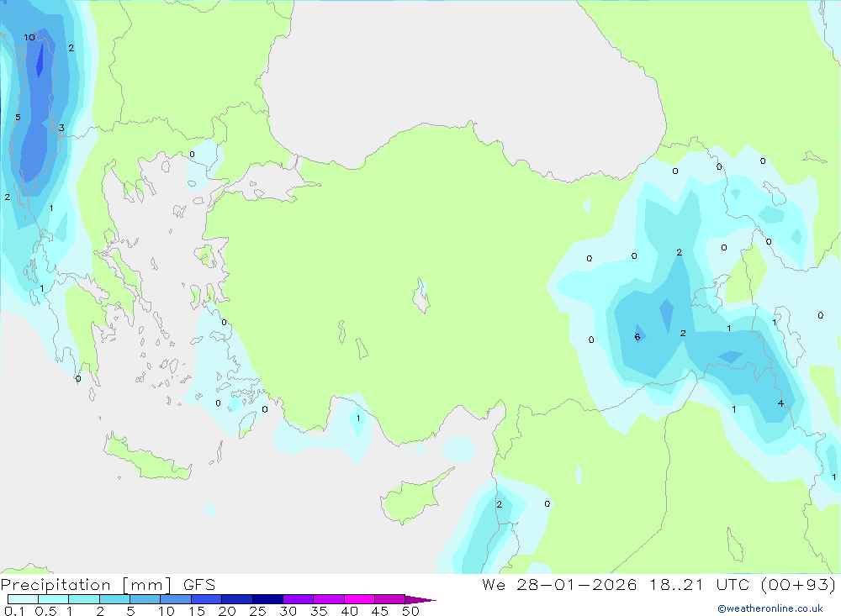This screenshot has height=616, width=841.
Task: Select legend swatch between 0.1 and 0.5
Action: coord(23,599)
